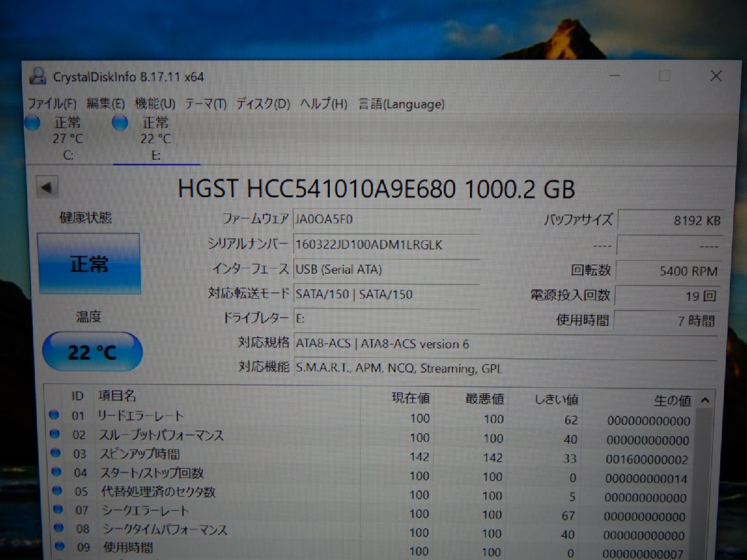Click status dot for ID 07 row
This screenshot has height=560, width=747.
(x=59, y=509)
